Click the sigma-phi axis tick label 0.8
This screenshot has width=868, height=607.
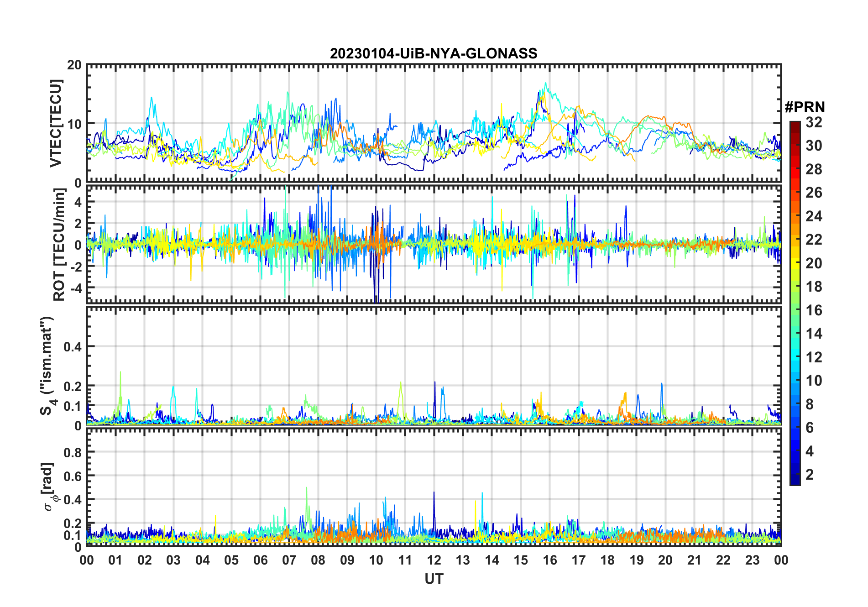click(x=73, y=453)
